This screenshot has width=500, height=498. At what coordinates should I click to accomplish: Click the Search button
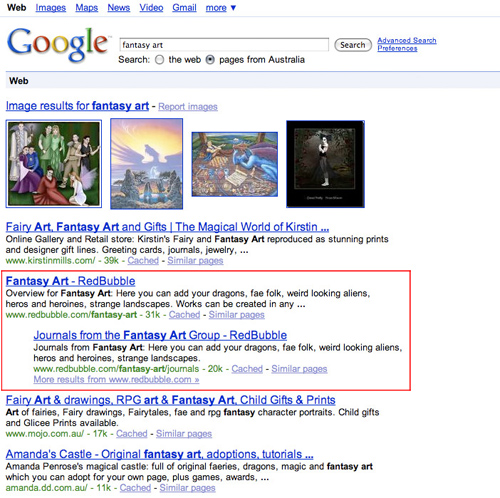[353, 45]
